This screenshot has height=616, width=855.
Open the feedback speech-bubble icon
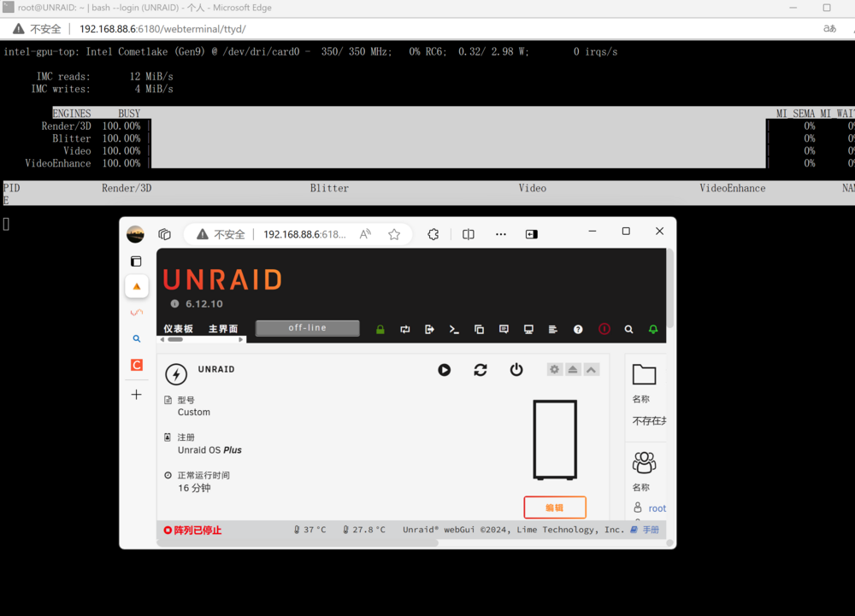coord(504,329)
